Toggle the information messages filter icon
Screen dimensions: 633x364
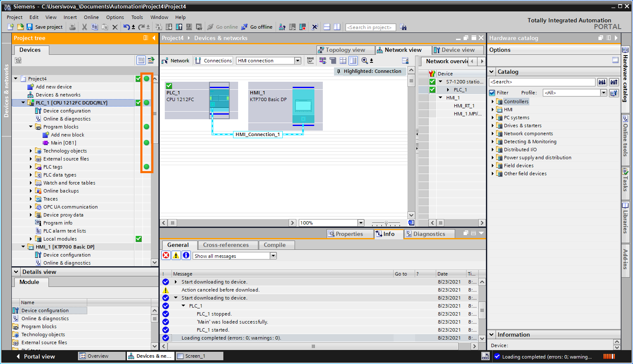point(186,256)
